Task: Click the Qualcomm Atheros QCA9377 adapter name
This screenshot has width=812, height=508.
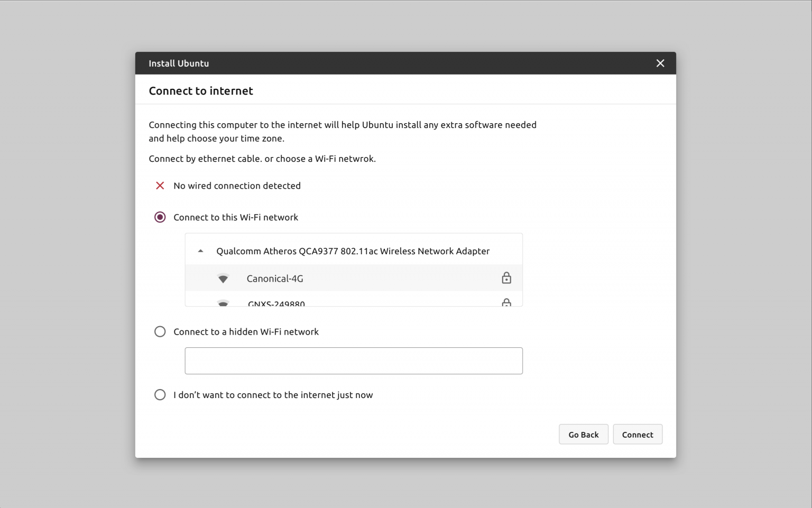Action: click(x=353, y=251)
